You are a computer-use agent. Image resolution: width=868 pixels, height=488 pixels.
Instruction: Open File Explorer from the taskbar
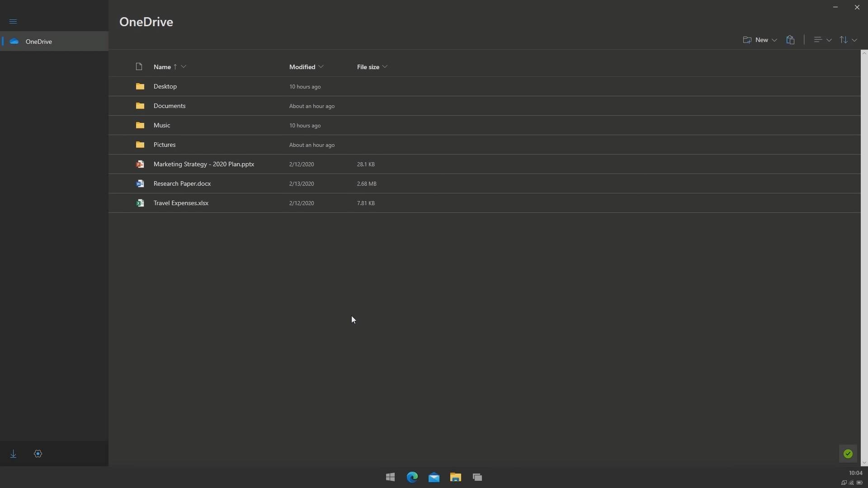(x=455, y=477)
